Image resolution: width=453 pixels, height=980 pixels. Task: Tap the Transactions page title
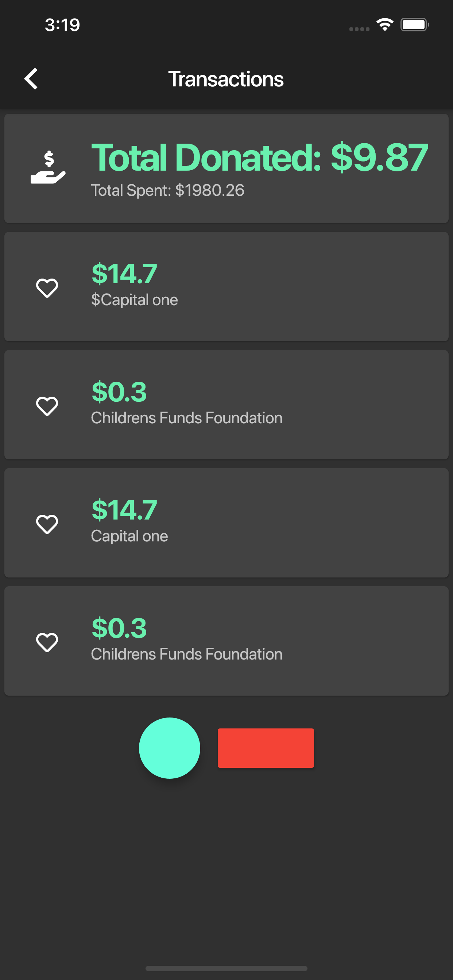tap(226, 79)
